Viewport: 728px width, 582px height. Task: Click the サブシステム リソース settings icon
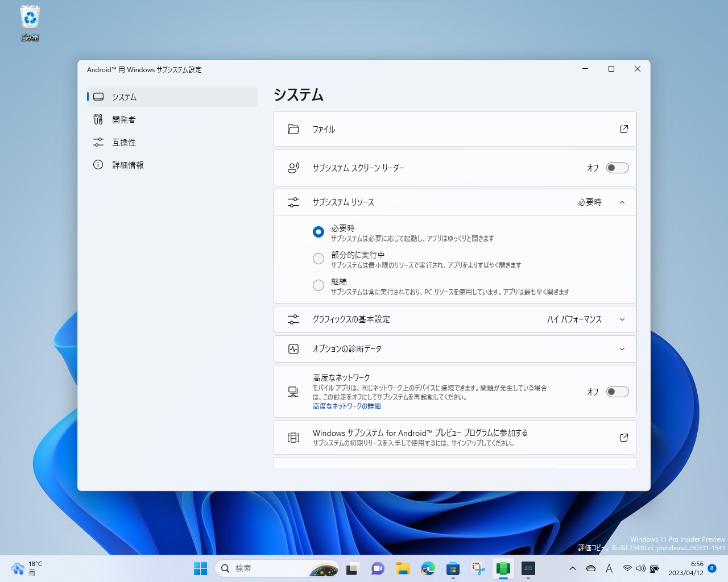click(293, 202)
